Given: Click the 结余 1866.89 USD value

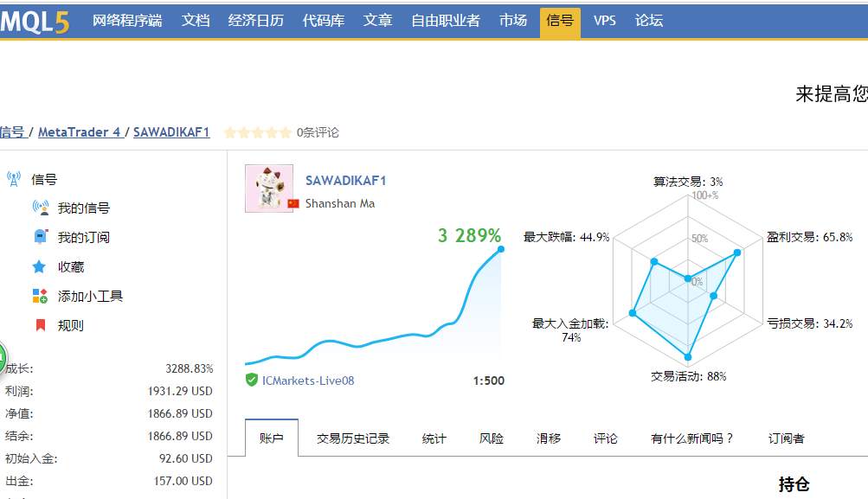Looking at the screenshot, I should click(180, 436).
